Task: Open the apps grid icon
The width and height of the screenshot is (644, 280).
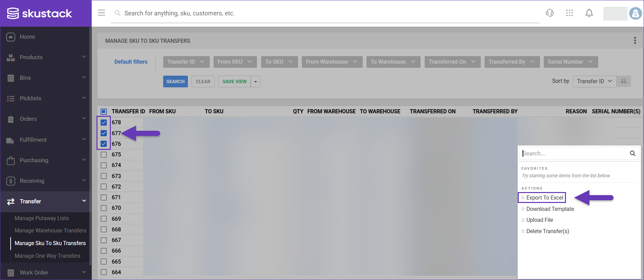Action: pyautogui.click(x=569, y=13)
